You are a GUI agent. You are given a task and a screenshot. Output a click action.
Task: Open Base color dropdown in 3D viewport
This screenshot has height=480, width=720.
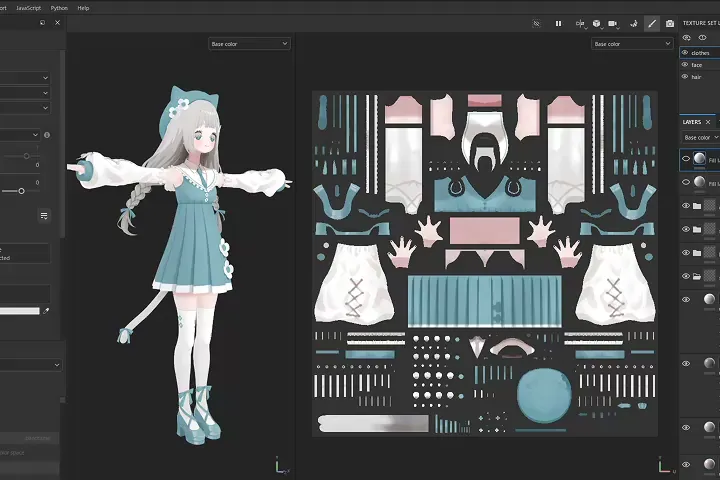[x=249, y=44]
